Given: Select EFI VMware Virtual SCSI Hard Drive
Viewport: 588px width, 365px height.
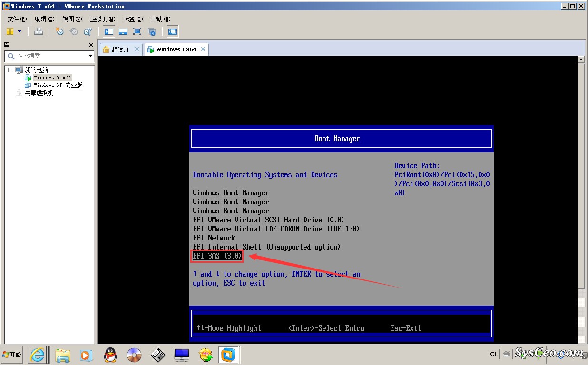Looking at the screenshot, I should pyautogui.click(x=268, y=220).
